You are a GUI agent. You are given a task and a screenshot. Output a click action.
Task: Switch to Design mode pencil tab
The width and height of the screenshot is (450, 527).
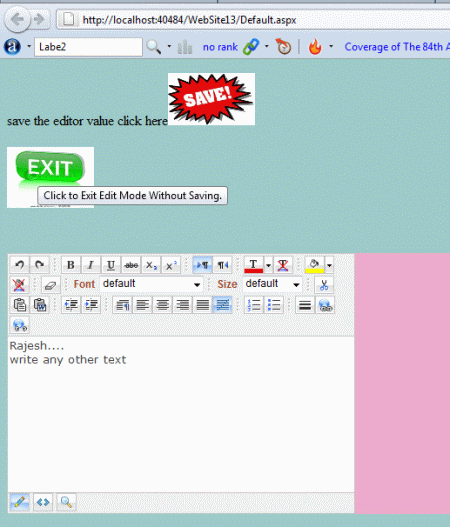(x=19, y=502)
